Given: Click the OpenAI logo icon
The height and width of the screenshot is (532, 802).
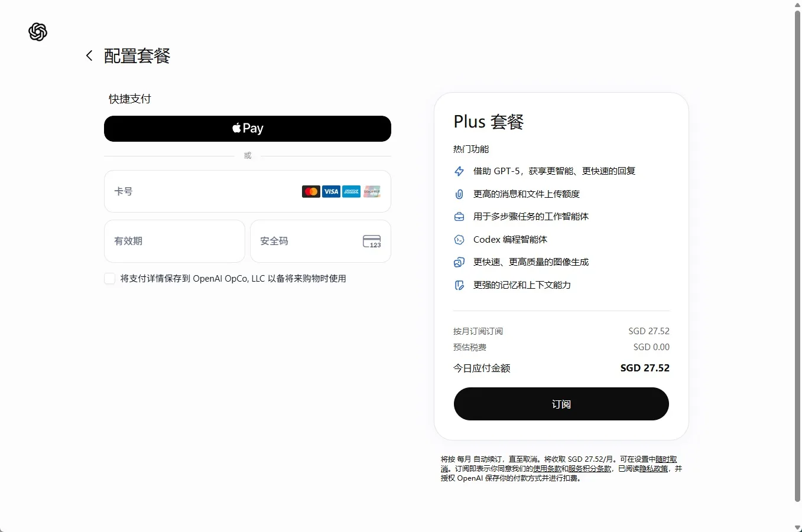Looking at the screenshot, I should click(x=38, y=32).
